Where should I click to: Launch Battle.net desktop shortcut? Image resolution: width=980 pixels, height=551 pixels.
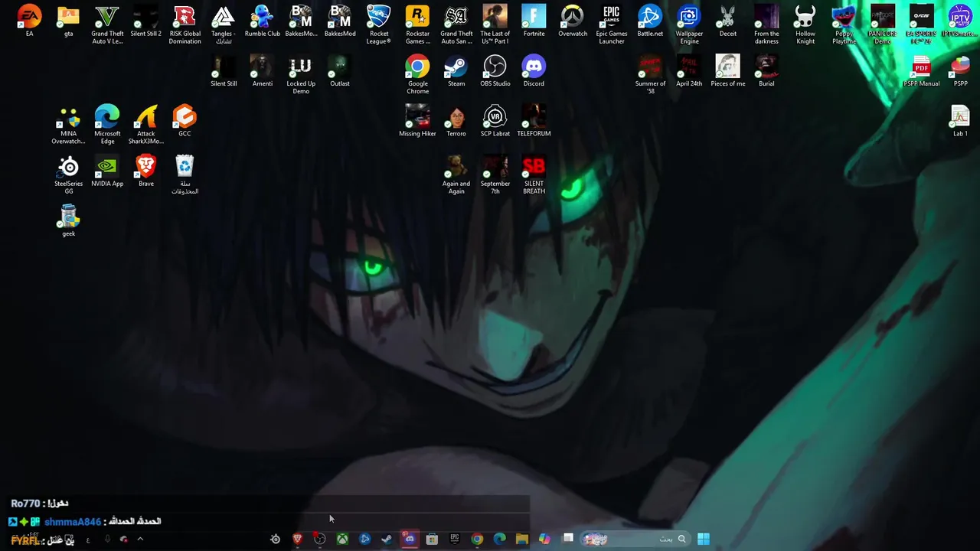pyautogui.click(x=649, y=21)
